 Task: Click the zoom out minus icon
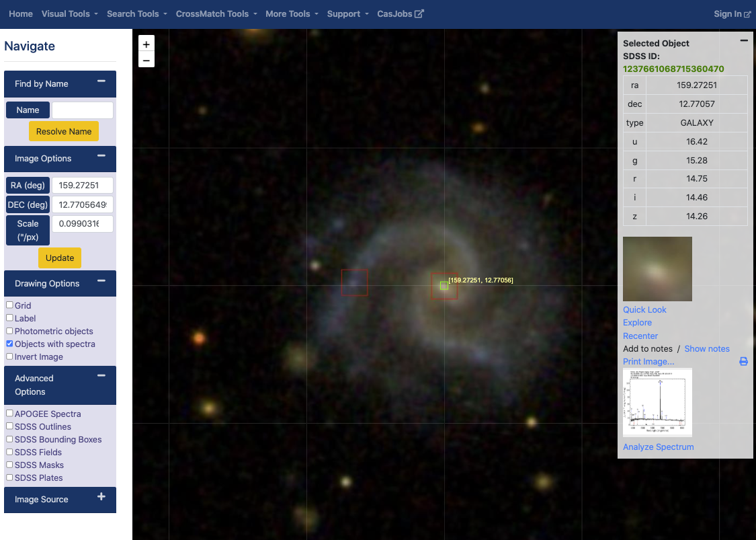pyautogui.click(x=146, y=61)
